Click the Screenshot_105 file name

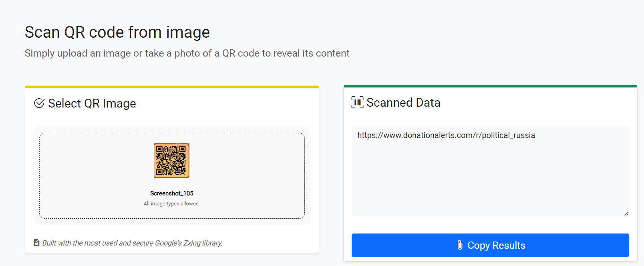(x=172, y=193)
